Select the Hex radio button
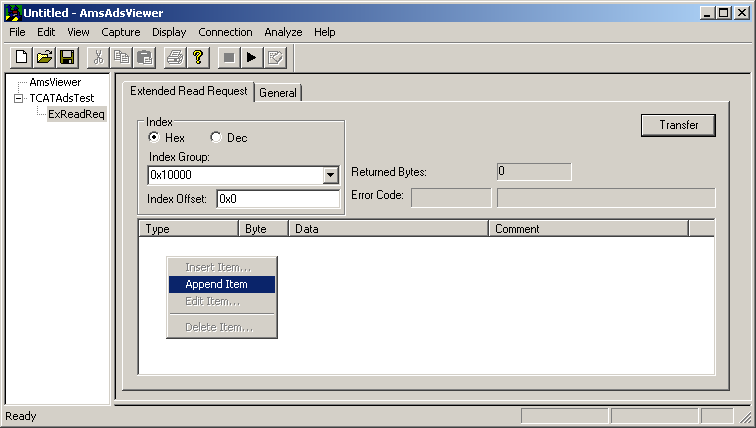 click(x=154, y=137)
